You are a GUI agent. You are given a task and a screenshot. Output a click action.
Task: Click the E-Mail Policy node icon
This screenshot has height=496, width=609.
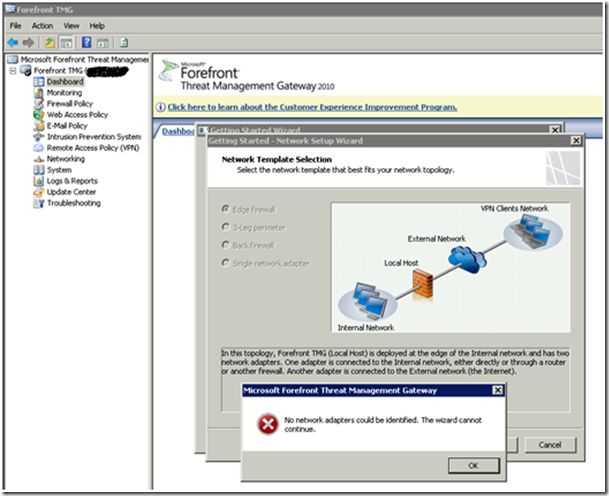(39, 126)
